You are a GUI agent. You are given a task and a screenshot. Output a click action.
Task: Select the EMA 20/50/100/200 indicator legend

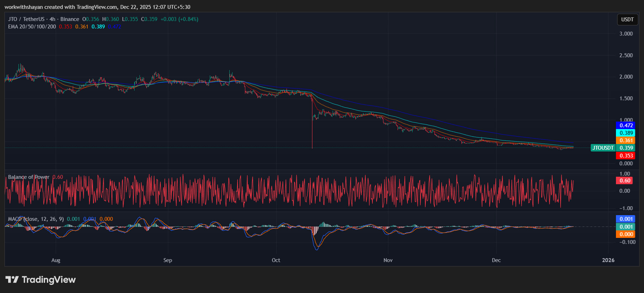pyautogui.click(x=32, y=27)
